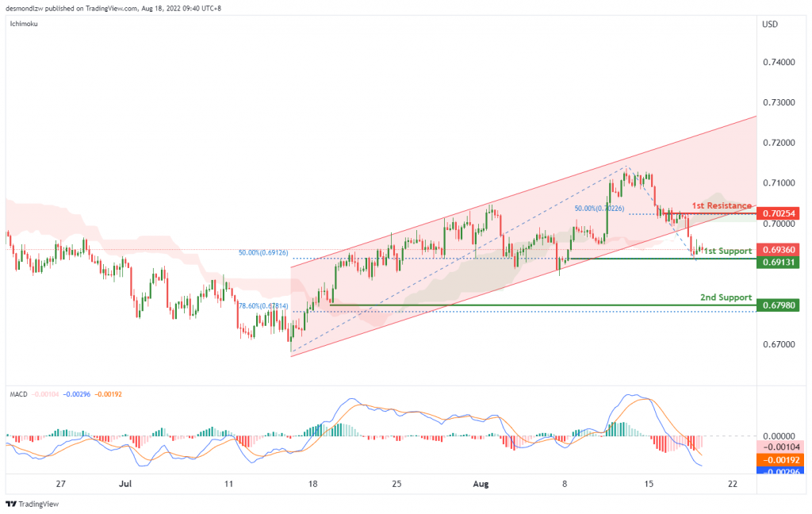Screen dimensions: 812x514
Task: Click the 1st Resistance text label
Action: click(x=722, y=205)
